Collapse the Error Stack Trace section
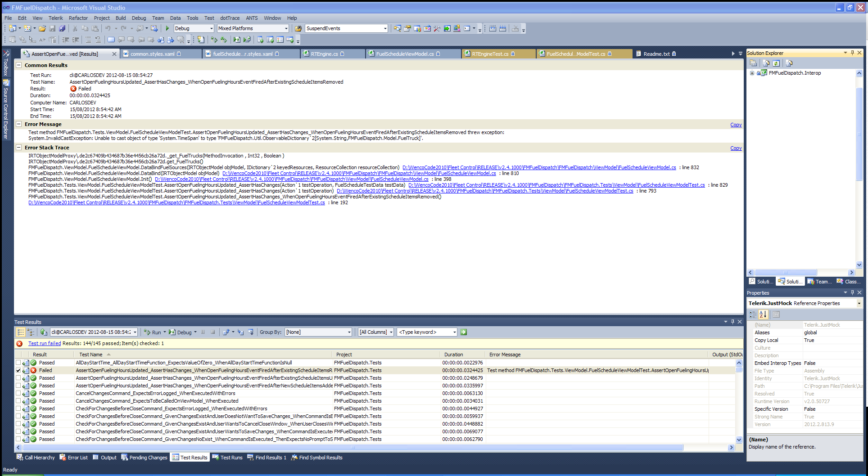The image size is (868, 476). (x=19, y=148)
